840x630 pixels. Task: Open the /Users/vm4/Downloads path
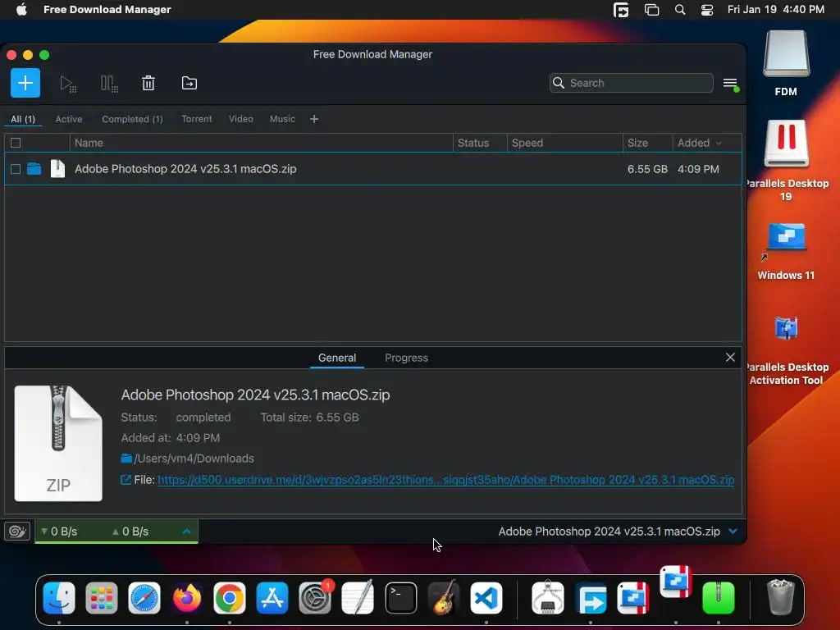coord(194,459)
